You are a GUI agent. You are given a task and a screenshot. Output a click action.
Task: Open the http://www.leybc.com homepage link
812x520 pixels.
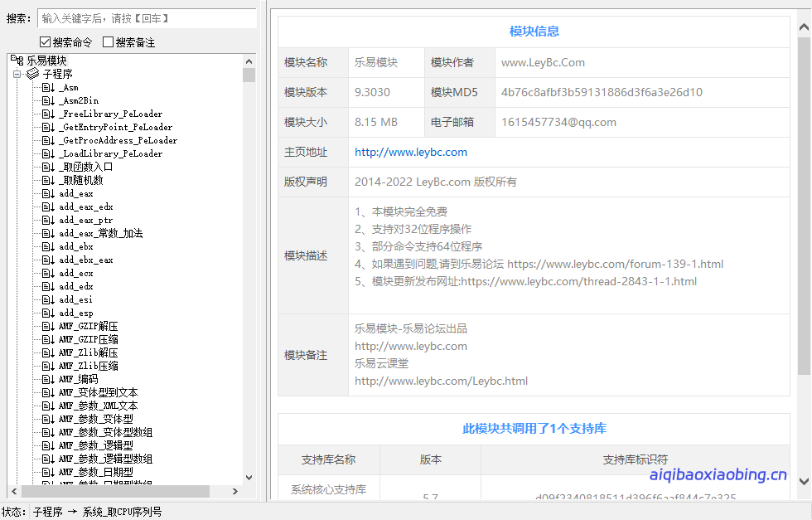click(x=411, y=152)
